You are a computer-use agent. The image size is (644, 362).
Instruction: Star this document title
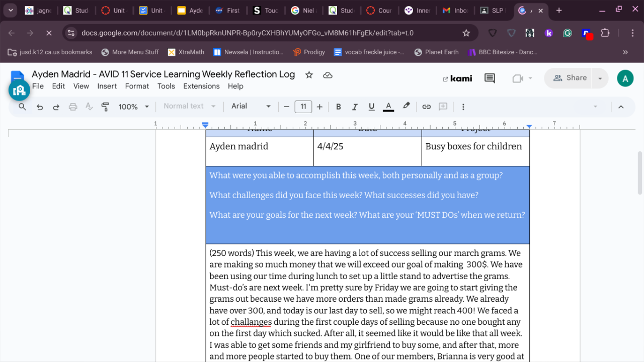coord(309,75)
